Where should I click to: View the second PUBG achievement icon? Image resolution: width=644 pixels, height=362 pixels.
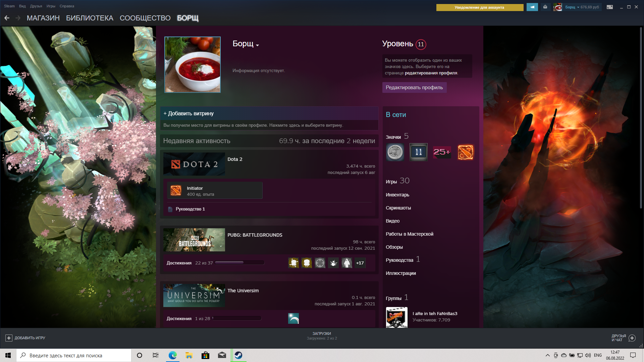307,263
